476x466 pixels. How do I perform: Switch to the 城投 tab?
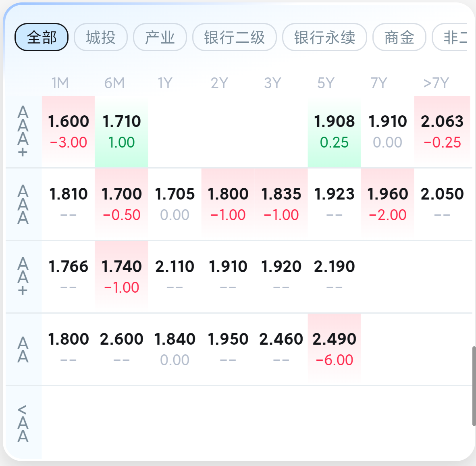(x=100, y=37)
